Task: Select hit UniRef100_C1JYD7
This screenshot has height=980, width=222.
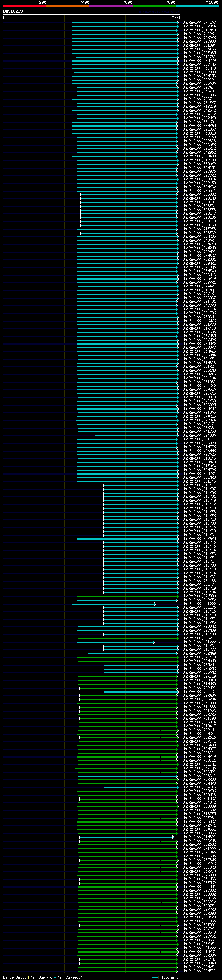Action: click(199, 489)
